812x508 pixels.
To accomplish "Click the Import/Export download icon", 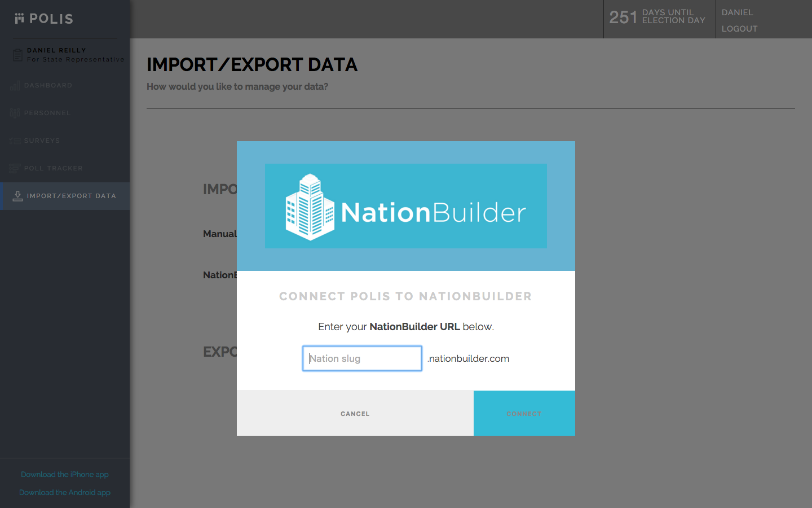I will tap(18, 196).
